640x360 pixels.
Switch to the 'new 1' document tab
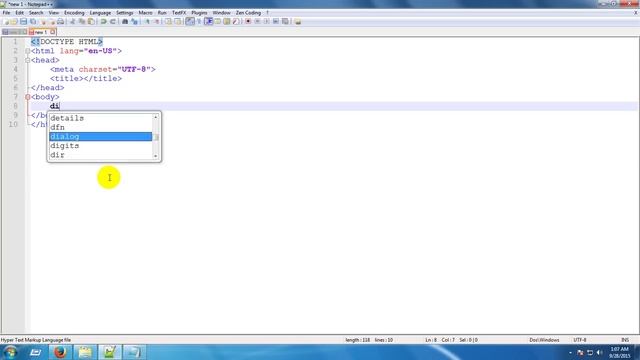(41, 32)
